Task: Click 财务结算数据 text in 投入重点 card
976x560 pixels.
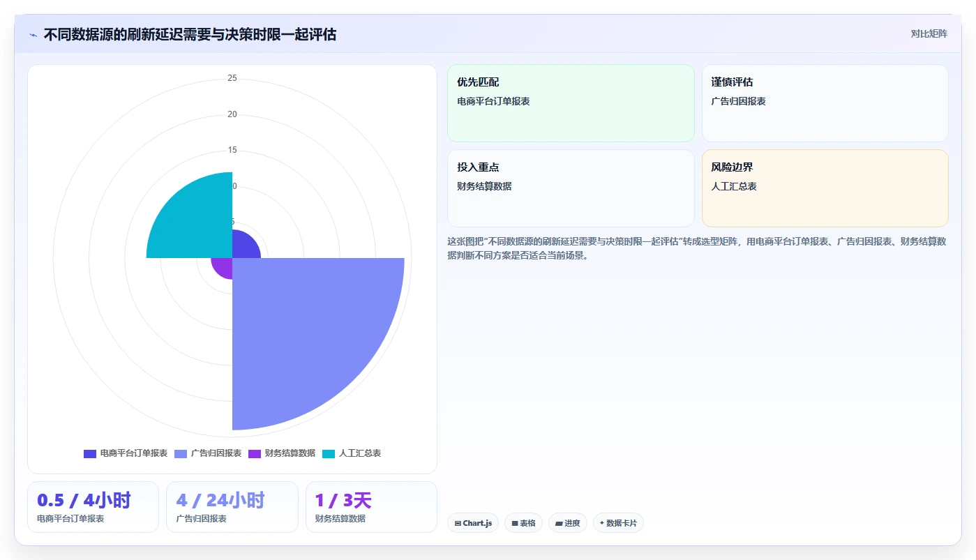Action: pyautogui.click(x=484, y=186)
